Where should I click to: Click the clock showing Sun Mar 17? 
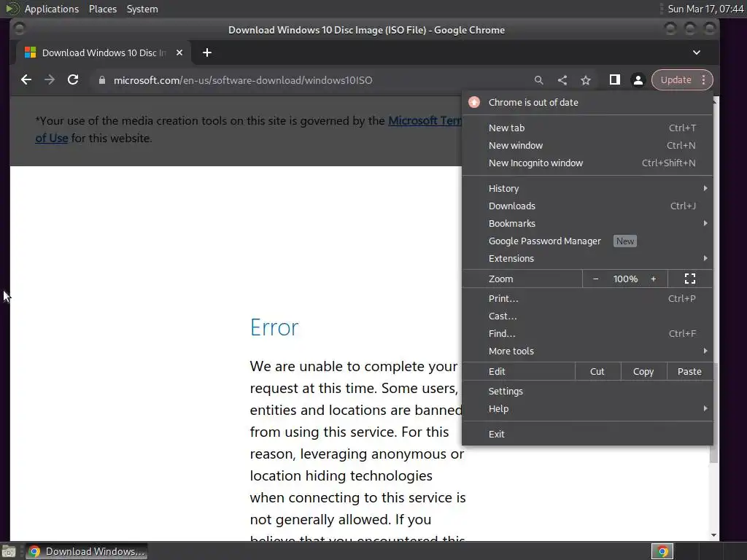pos(705,9)
